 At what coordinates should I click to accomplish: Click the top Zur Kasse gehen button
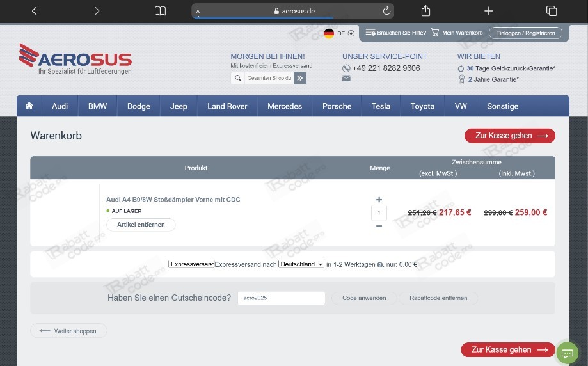click(510, 136)
